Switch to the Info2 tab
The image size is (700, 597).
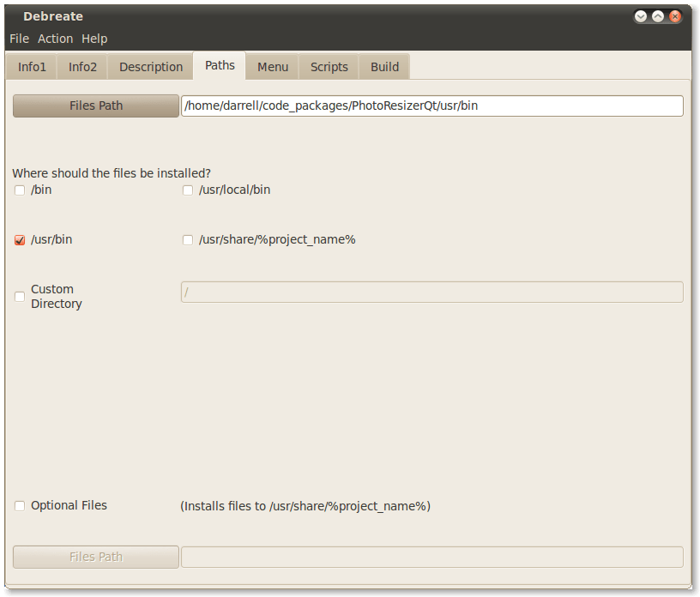click(82, 67)
